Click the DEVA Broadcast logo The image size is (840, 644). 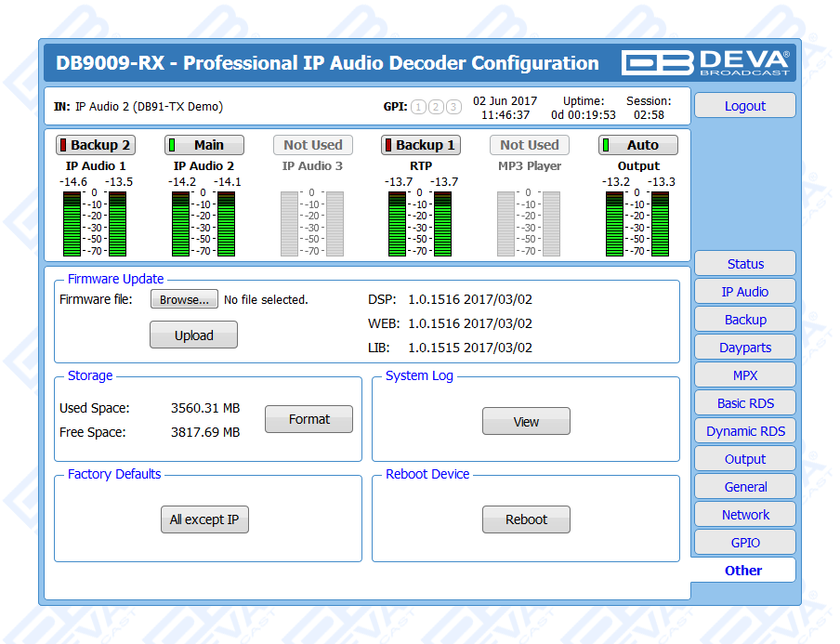(707, 62)
